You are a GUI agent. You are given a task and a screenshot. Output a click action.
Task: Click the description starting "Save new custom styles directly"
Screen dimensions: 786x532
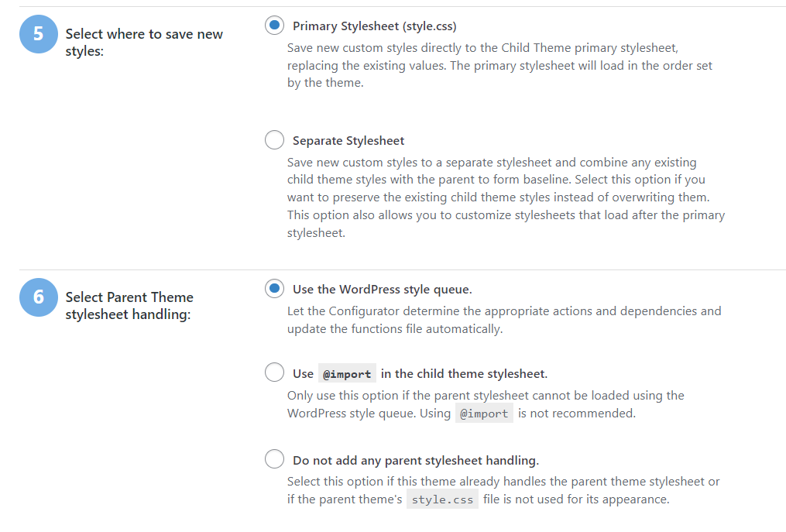point(499,65)
